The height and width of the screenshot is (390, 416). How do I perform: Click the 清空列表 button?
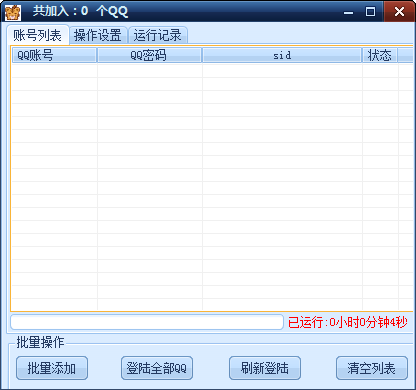tap(372, 368)
